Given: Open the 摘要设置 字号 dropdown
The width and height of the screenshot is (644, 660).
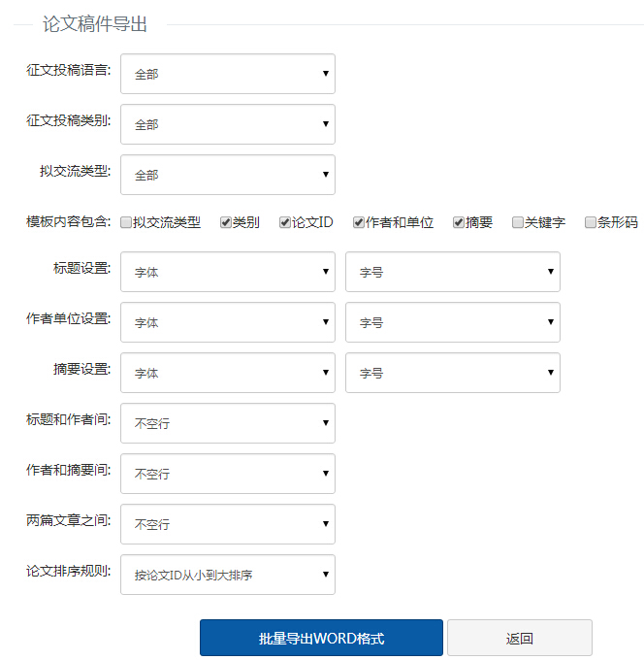Looking at the screenshot, I should point(453,373).
